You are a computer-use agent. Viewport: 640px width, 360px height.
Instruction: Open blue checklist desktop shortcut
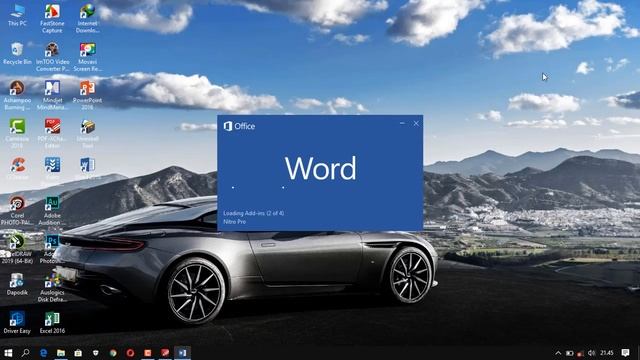52,168
